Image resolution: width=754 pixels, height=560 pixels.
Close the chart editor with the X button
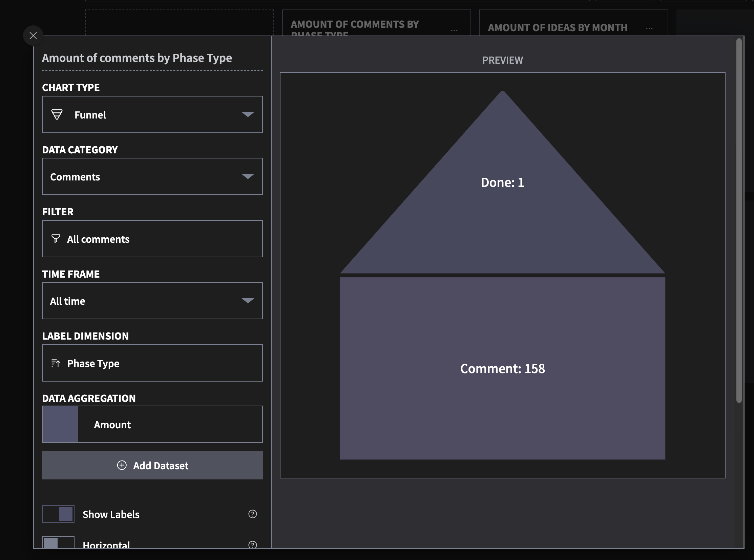tap(33, 35)
